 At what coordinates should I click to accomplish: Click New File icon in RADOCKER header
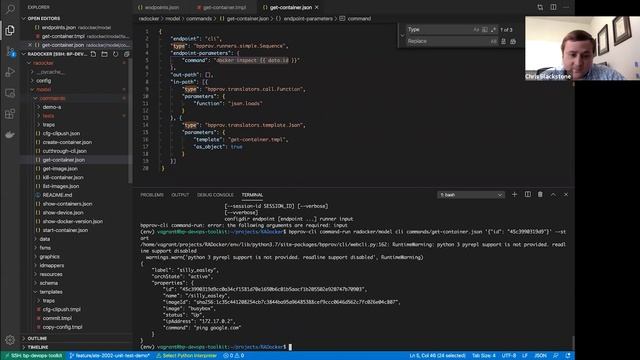coord(93,54)
